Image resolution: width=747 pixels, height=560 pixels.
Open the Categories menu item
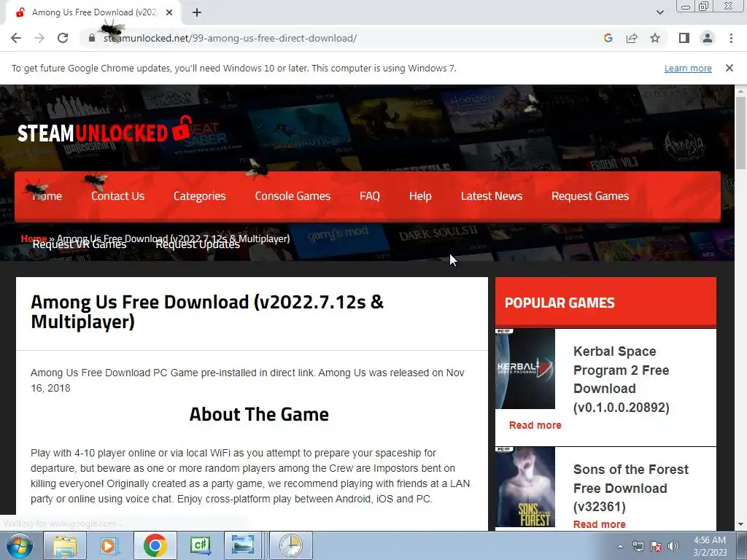tap(200, 195)
